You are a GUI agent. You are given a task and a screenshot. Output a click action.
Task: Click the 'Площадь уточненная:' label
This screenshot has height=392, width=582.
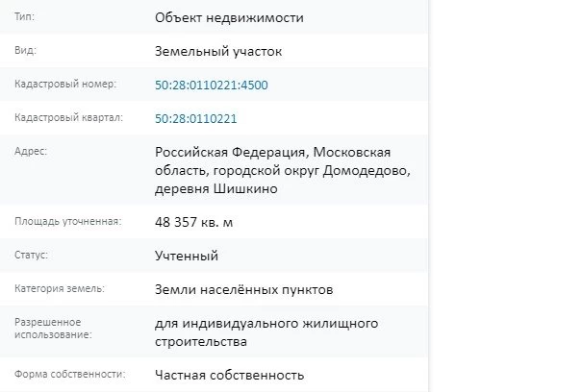(x=67, y=222)
